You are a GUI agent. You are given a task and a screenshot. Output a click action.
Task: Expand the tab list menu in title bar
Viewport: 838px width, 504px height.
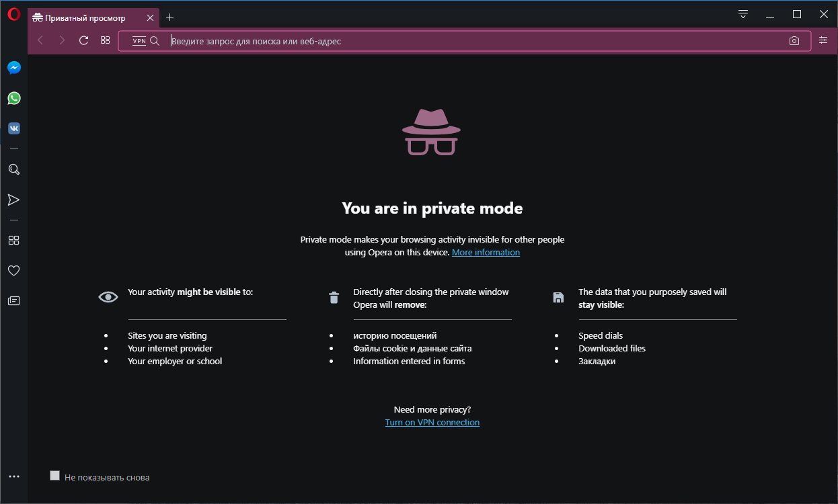pos(743,14)
